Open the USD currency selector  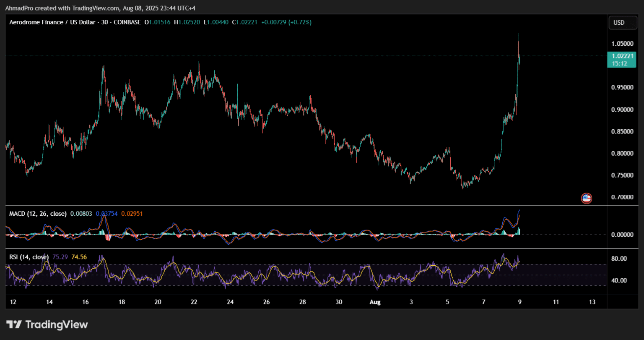coord(619,23)
